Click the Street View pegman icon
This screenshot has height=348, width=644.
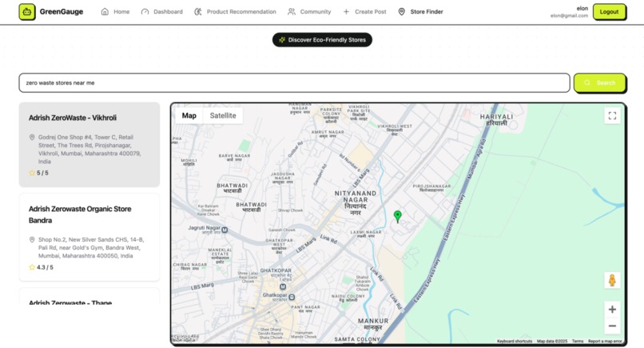[612, 280]
